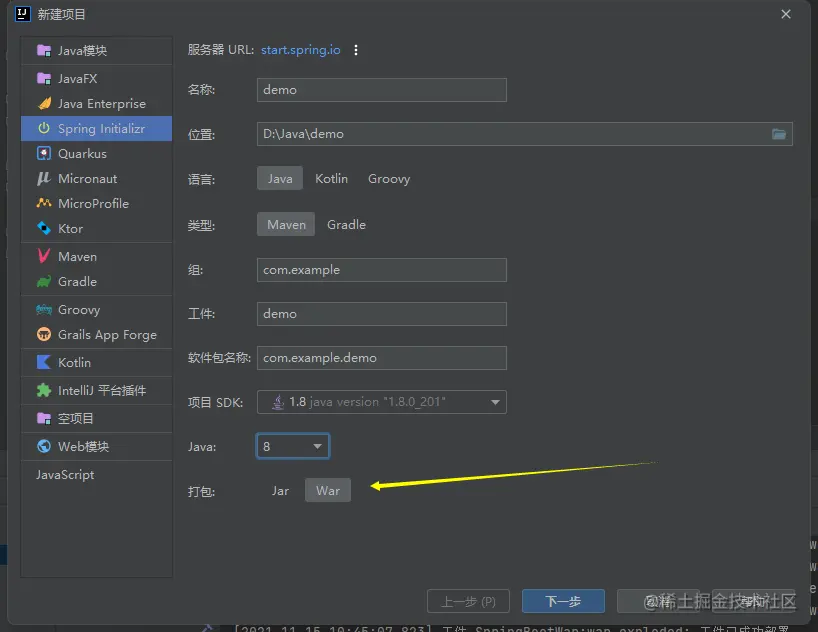
Task: Click the Micronaut mu icon
Action: click(x=44, y=178)
